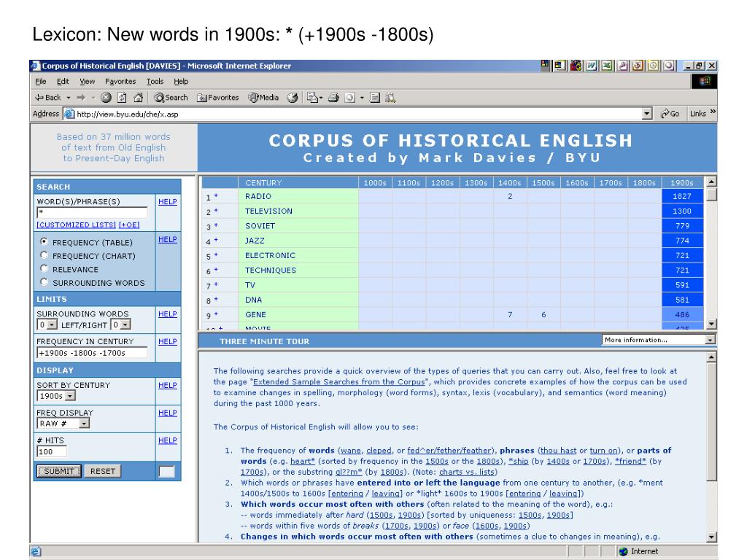The image size is (747, 560).
Task: Click the SUBMIT button
Action: coord(59,471)
